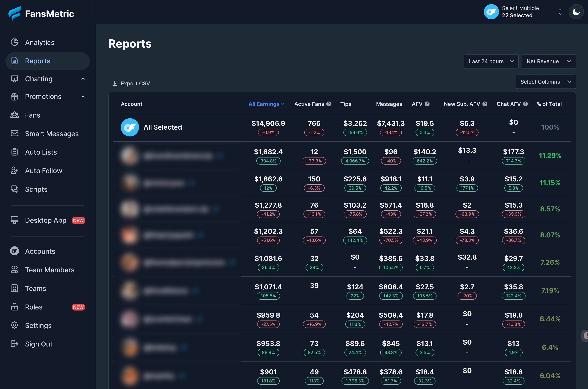Image resolution: width=588 pixels, height=389 pixels.
Task: Sort by the All Earnings column header
Action: 266,104
